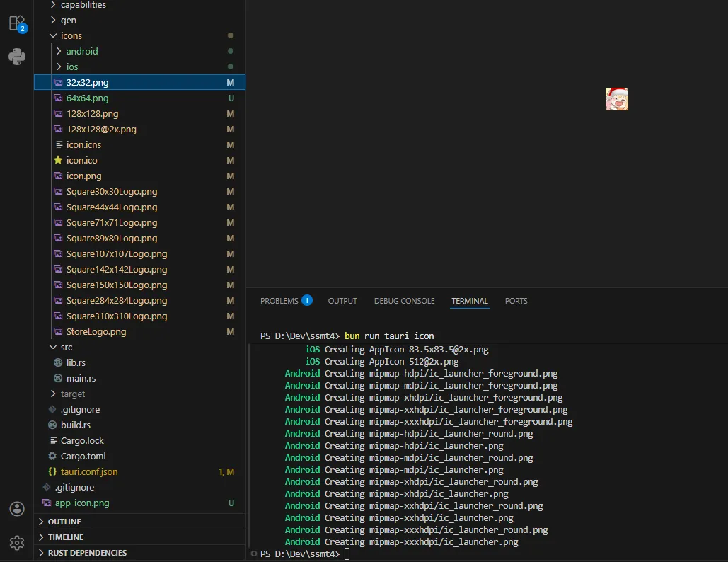Click the image preview thumbnail in editor

[617, 99]
